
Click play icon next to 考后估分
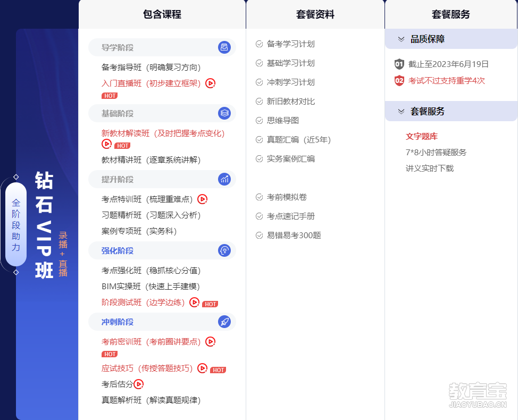tap(138, 384)
